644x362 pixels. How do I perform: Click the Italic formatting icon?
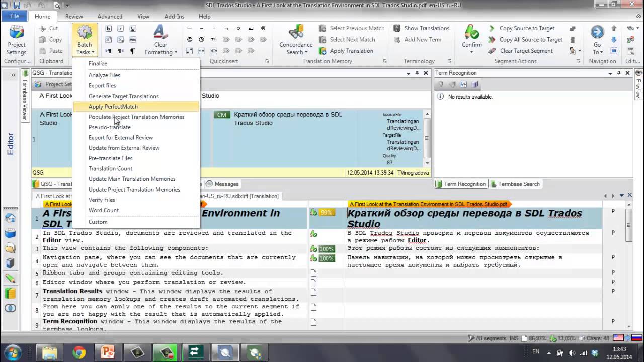121,29
